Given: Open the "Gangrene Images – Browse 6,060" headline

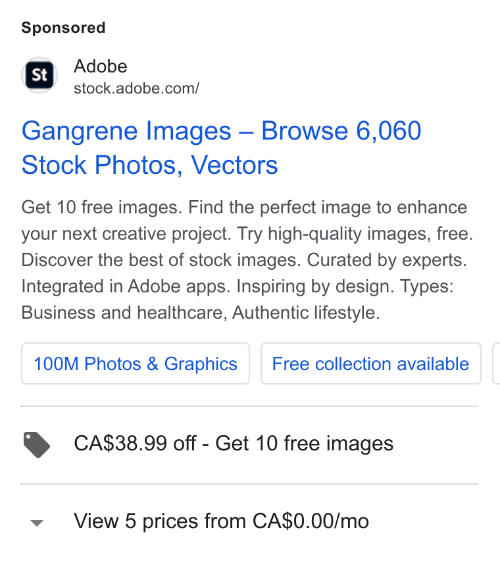Looking at the screenshot, I should tap(221, 131).
